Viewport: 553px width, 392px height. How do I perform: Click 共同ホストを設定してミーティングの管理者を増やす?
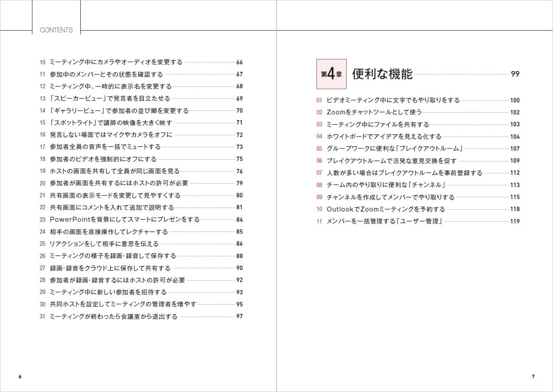coord(123,304)
